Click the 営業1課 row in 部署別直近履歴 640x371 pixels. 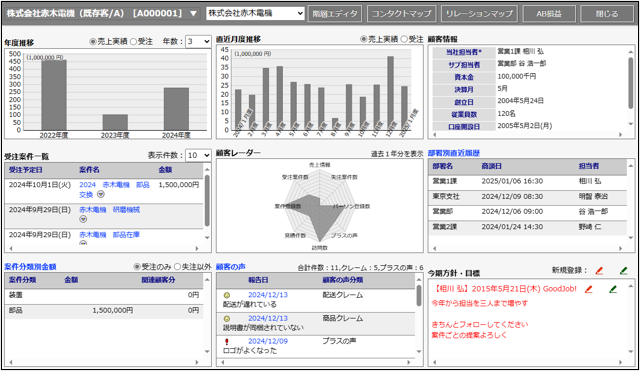[x=527, y=181]
